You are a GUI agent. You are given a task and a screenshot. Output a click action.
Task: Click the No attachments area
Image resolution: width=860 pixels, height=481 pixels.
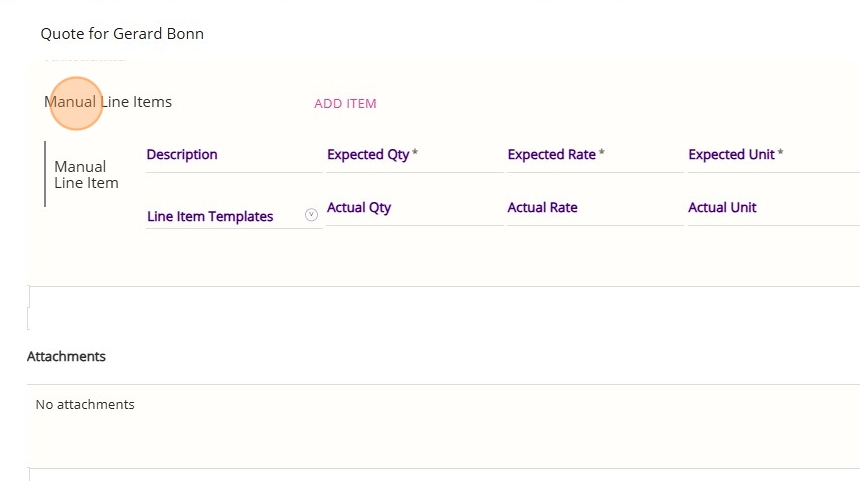pos(85,405)
